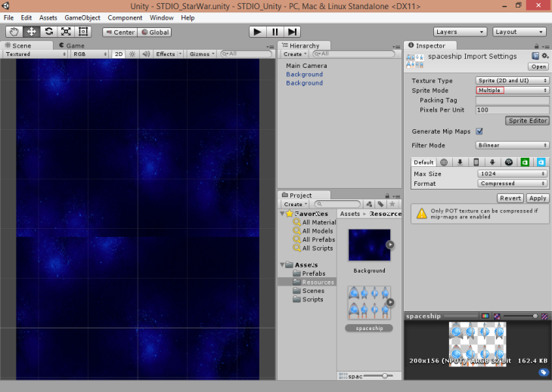Open the Format Compressed dropdown
The image size is (552, 392).
click(512, 184)
